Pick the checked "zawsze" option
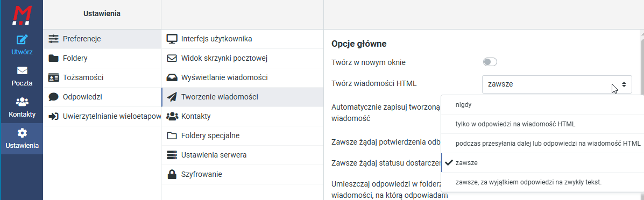The width and height of the screenshot is (644, 200). click(x=542, y=162)
